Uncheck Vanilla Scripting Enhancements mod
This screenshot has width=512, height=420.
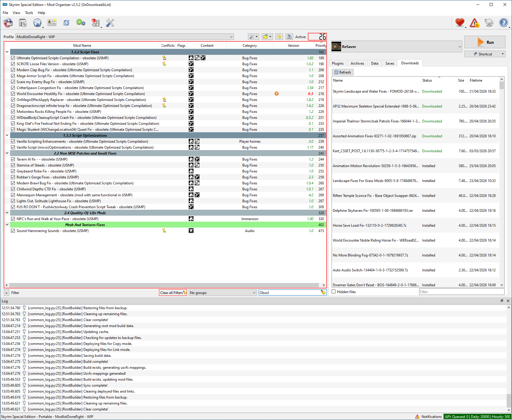click(x=13, y=141)
